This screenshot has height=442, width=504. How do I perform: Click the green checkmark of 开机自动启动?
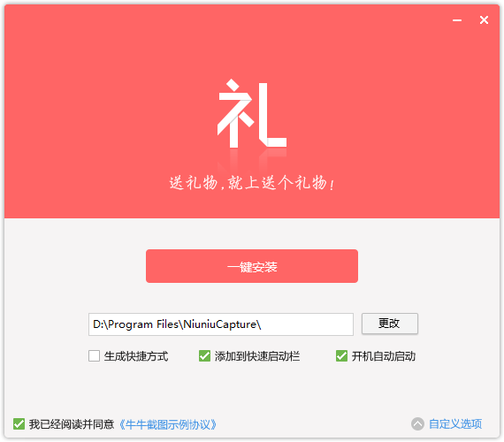pos(341,356)
